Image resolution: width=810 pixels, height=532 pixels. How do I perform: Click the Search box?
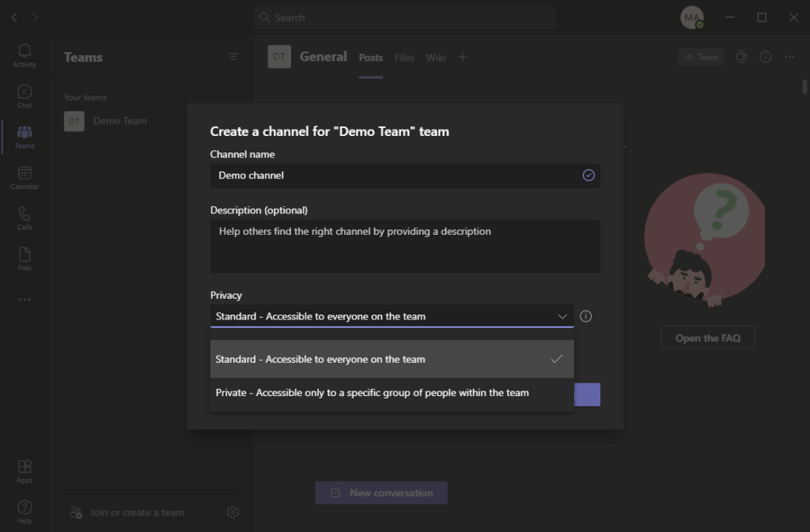pyautogui.click(x=404, y=17)
